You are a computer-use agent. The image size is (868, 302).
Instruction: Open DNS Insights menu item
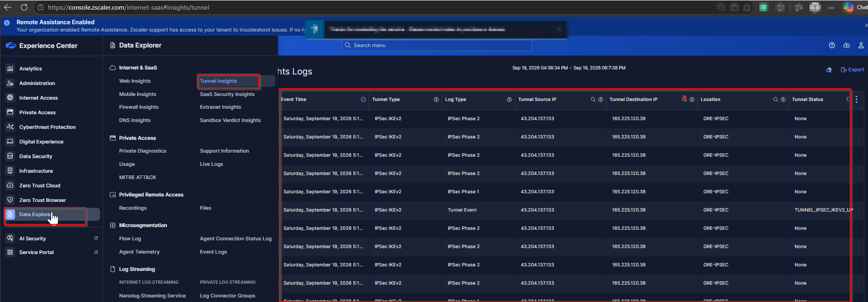click(135, 120)
